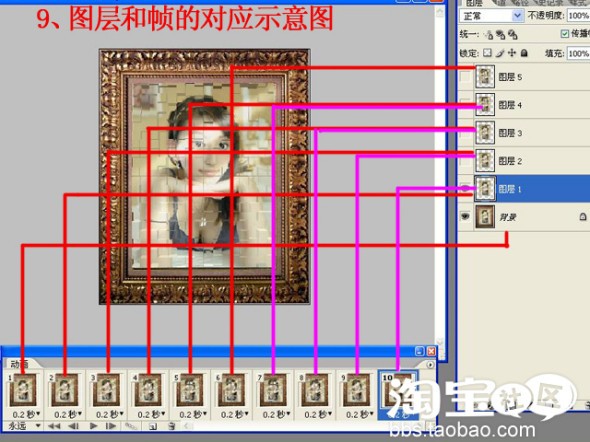
Task: Step to the previous frame
Action: (x=73, y=426)
